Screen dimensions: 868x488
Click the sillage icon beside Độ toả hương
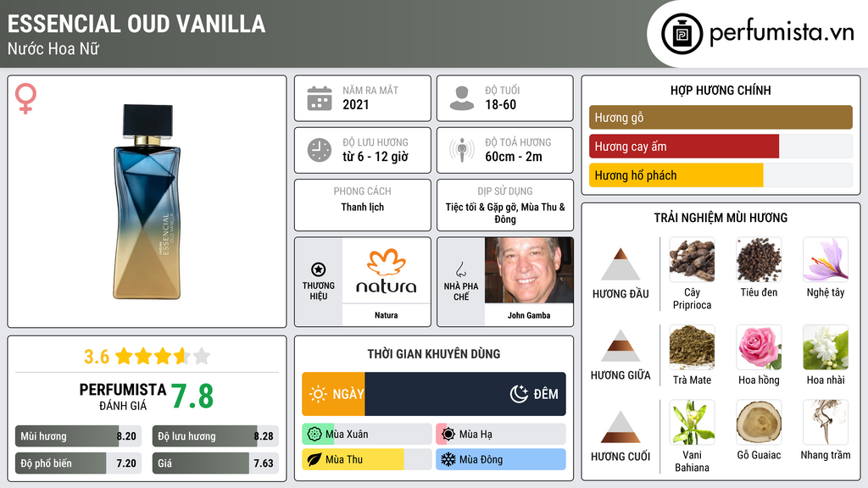[462, 150]
